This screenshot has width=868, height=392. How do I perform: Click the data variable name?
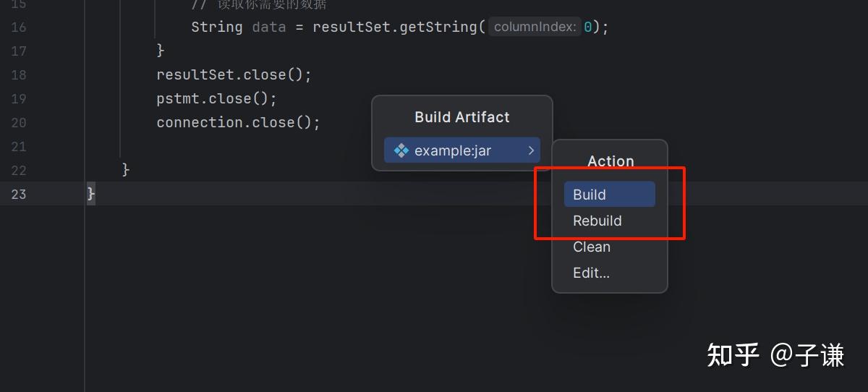[x=269, y=27]
